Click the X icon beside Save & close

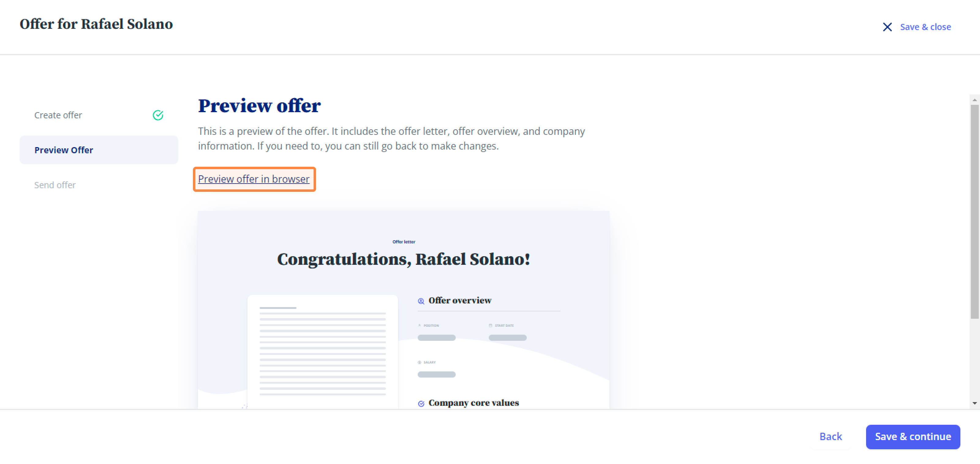coord(887,27)
